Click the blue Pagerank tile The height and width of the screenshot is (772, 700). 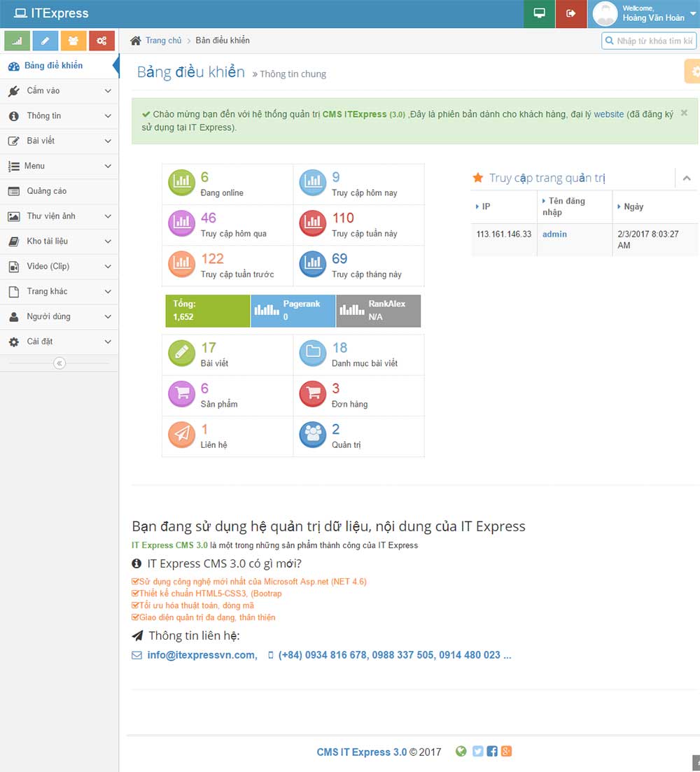click(293, 311)
